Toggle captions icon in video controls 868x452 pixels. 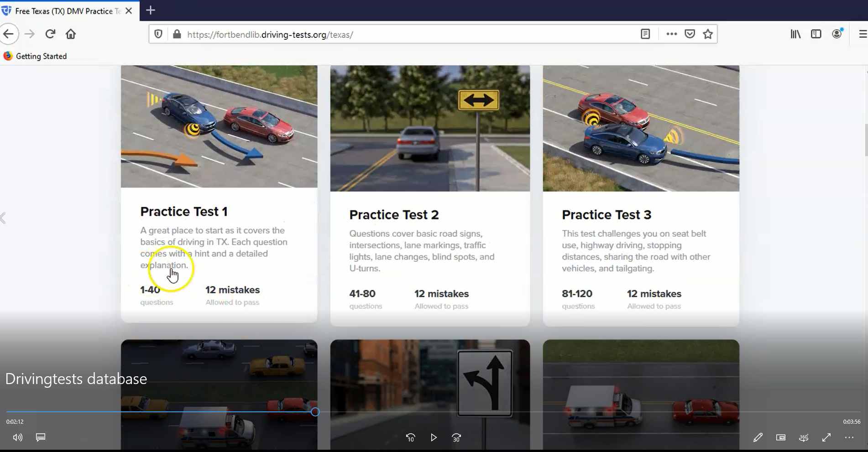tap(41, 437)
